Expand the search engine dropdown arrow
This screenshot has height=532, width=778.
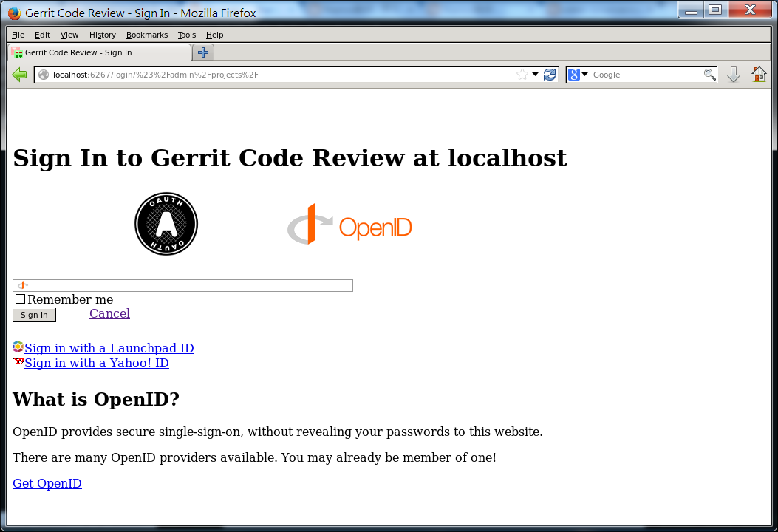click(585, 75)
